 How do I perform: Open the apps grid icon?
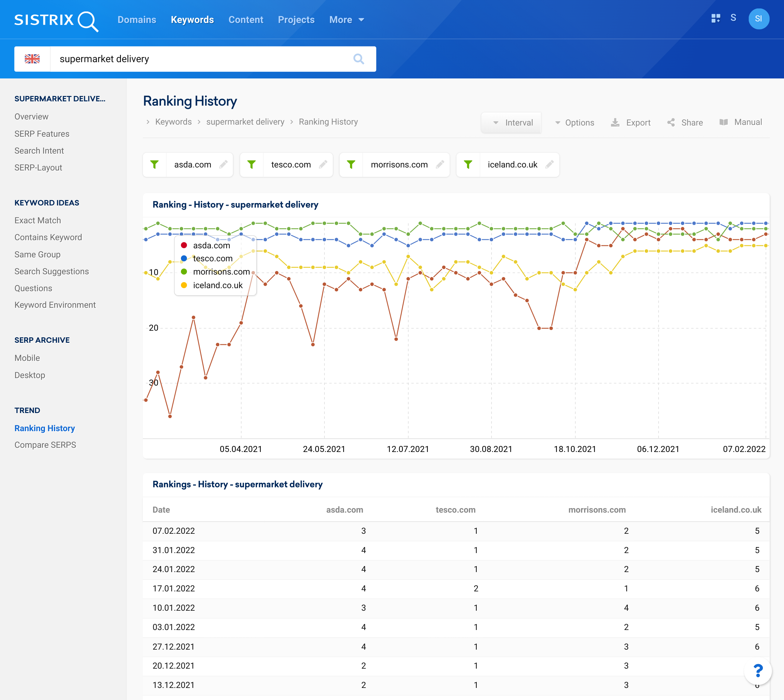pos(716,18)
